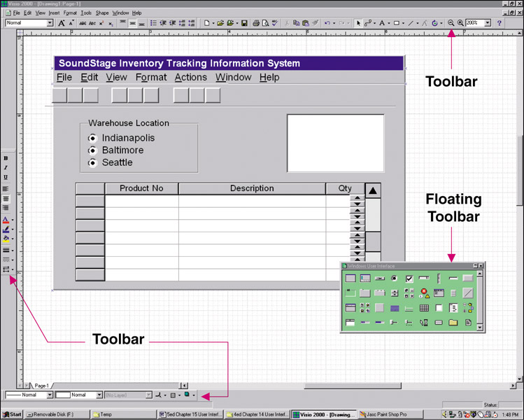Screen dimensions: 524x420
Task: Expand the rectangle tool dropdown arrow
Action: [403, 23]
